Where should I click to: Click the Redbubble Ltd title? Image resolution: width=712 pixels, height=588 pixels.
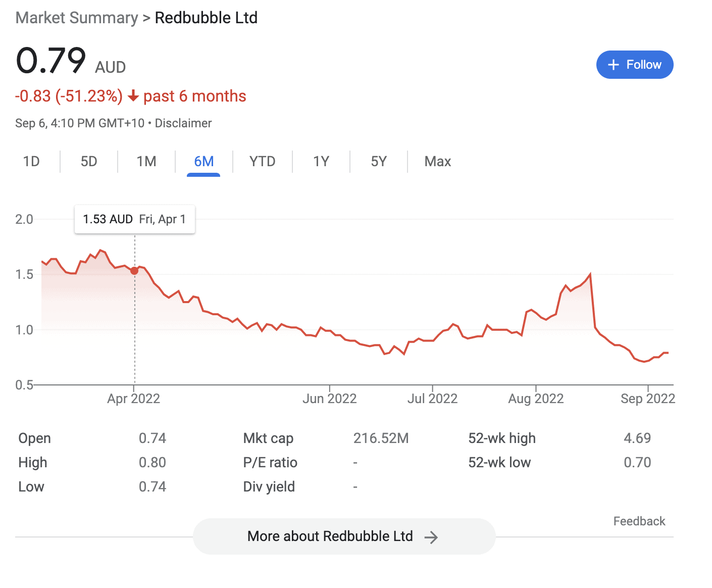(206, 18)
